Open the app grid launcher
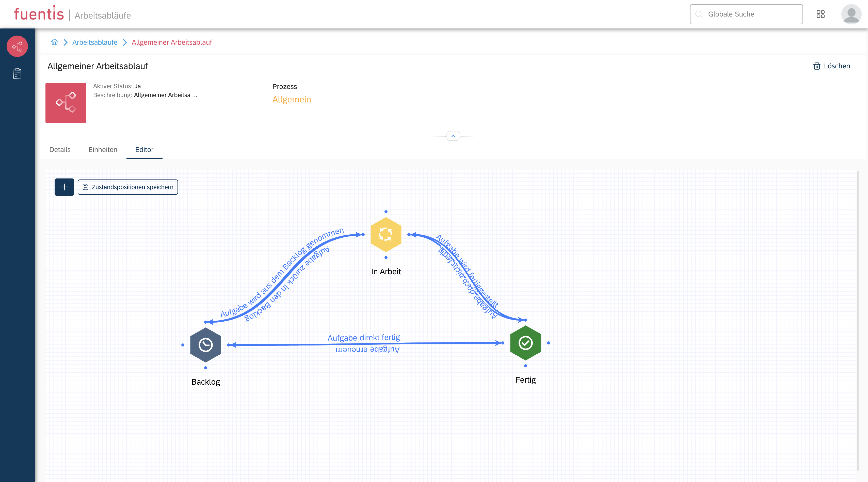Viewport: 868px width, 482px height. 821,14
